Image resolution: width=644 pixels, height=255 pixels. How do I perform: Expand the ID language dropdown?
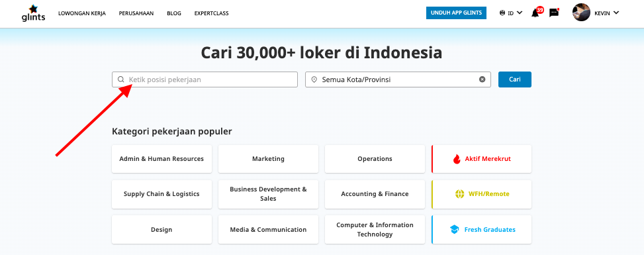[515, 13]
